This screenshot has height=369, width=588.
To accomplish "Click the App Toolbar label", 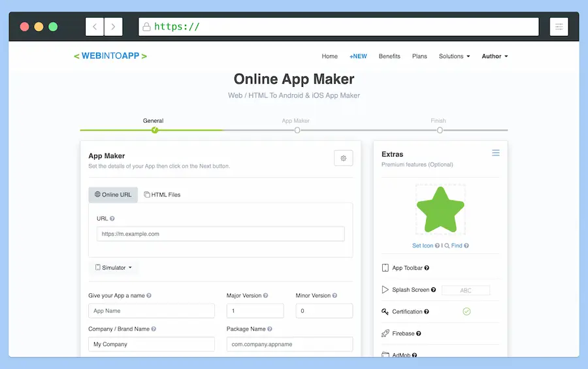I will click(x=407, y=268).
